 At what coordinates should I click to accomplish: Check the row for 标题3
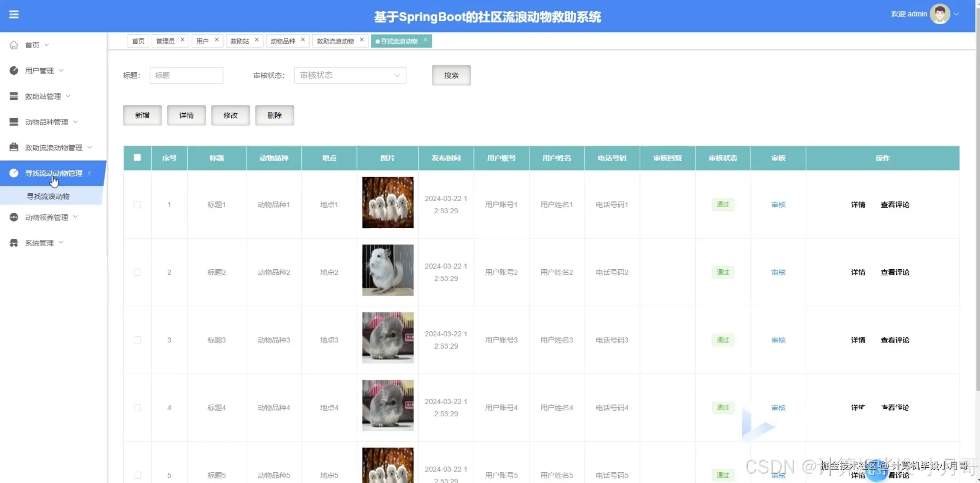coord(137,340)
